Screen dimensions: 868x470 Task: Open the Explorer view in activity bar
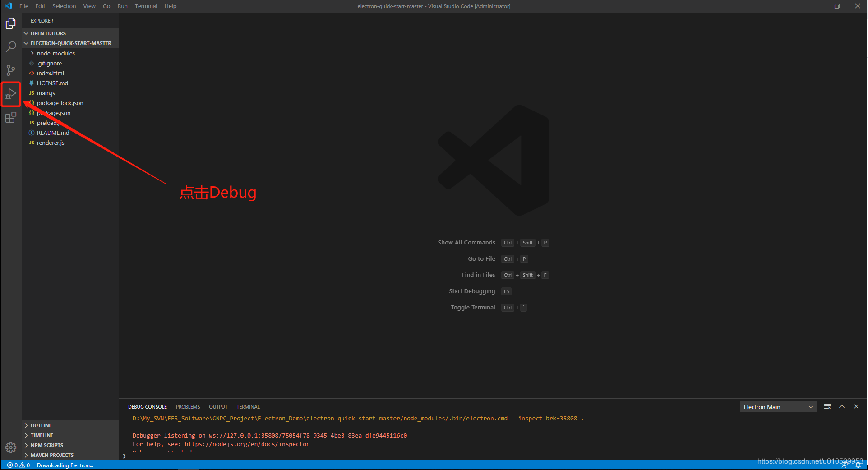pyautogui.click(x=11, y=23)
